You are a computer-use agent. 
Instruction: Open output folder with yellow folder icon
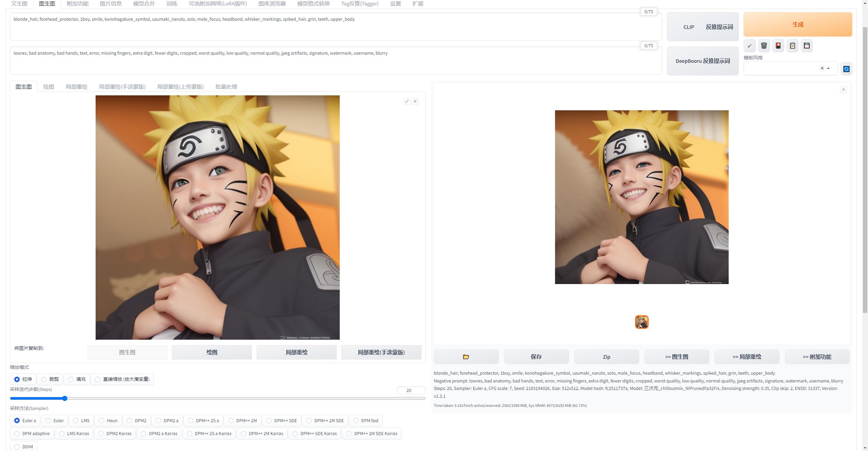(x=466, y=357)
